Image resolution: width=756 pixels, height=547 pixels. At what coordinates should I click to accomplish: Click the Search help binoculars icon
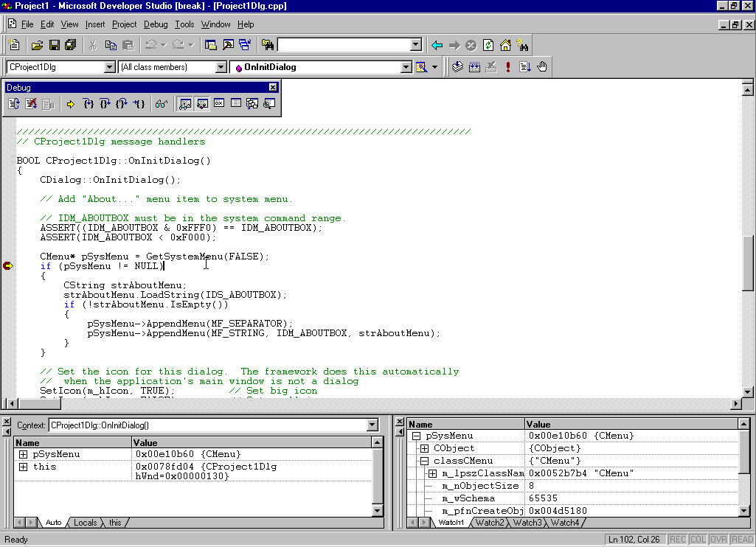(522, 45)
